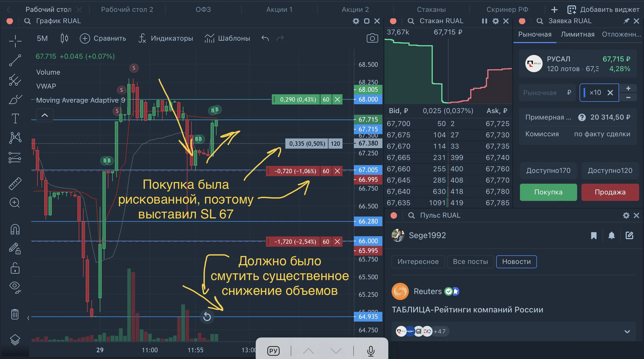
Task: Select the brush drawing tool
Action: point(15,99)
